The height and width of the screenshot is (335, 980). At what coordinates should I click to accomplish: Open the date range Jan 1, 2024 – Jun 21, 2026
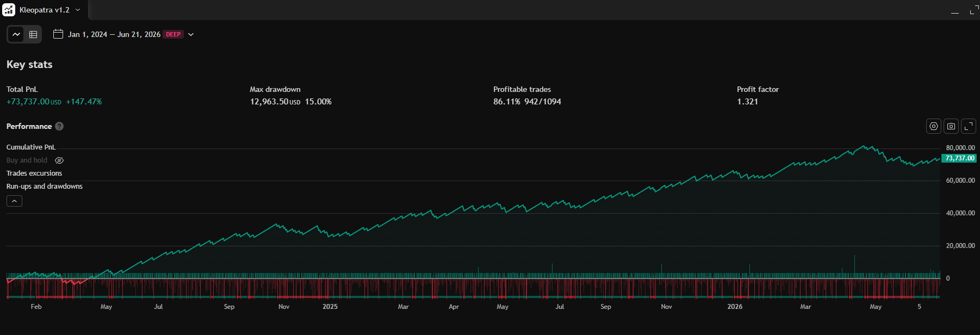pos(114,34)
